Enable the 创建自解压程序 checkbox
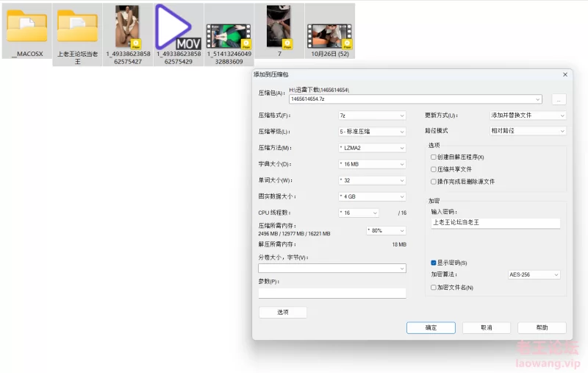The height and width of the screenshot is (373, 588). coord(434,157)
